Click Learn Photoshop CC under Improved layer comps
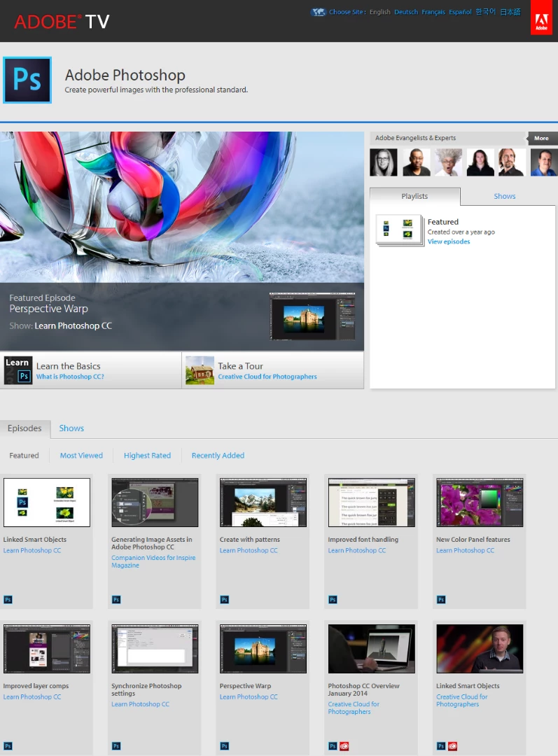 pos(32,696)
